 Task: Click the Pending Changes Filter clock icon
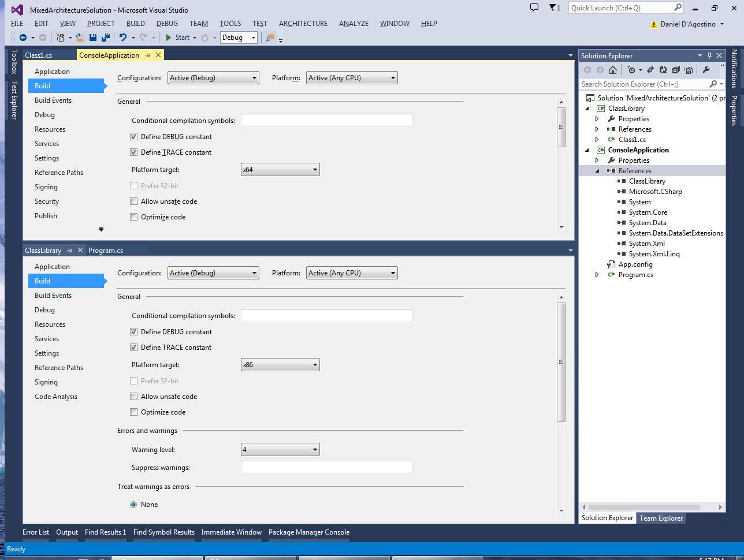point(631,70)
